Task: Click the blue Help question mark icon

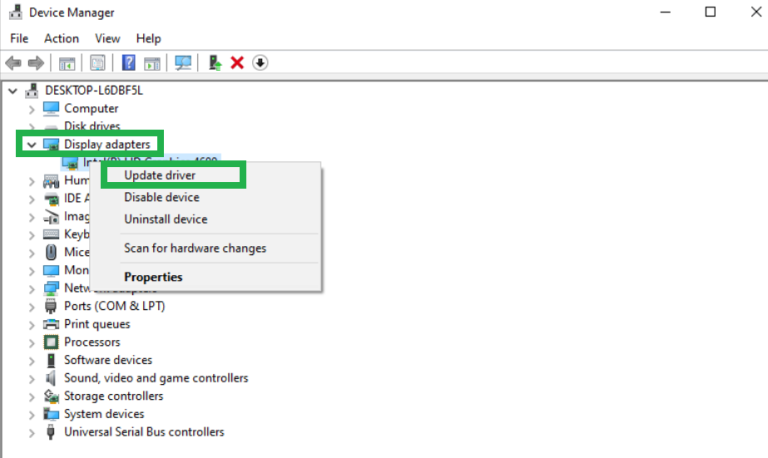Action: tap(128, 63)
